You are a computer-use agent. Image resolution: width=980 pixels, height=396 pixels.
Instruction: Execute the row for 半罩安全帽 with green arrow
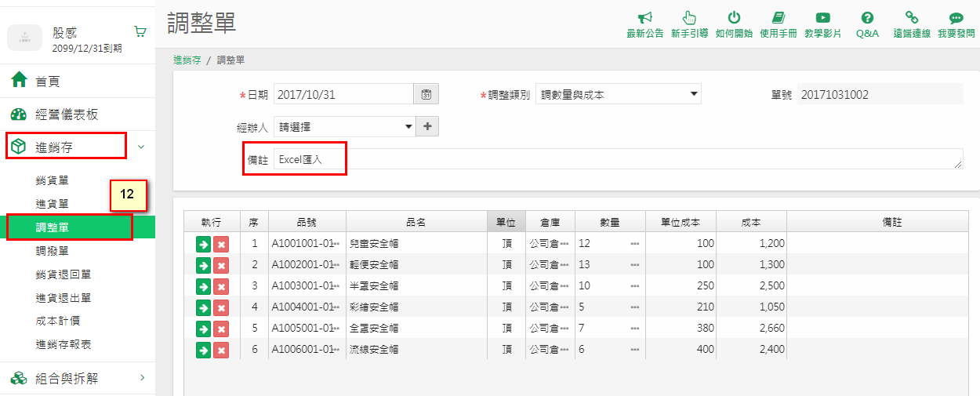coord(203,286)
